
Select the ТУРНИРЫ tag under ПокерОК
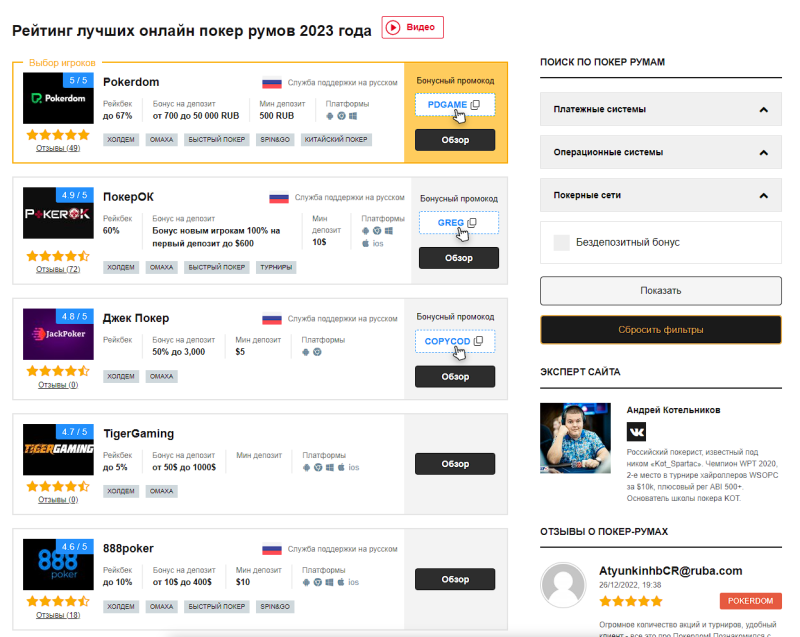pos(276,267)
